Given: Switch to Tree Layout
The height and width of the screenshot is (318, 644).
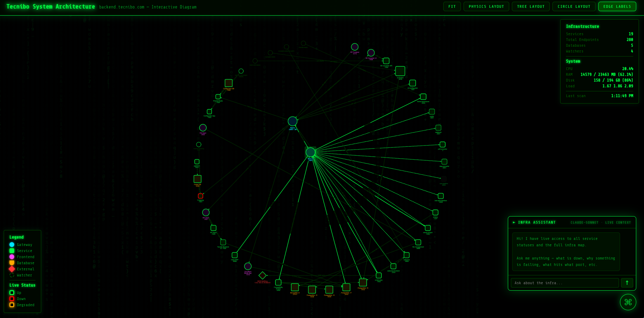Looking at the screenshot, I should (530, 6).
